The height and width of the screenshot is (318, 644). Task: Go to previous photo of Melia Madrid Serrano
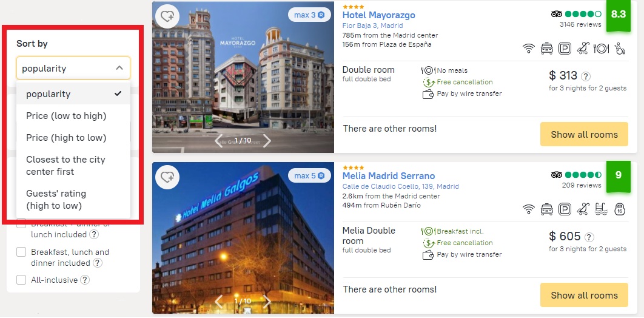218,302
